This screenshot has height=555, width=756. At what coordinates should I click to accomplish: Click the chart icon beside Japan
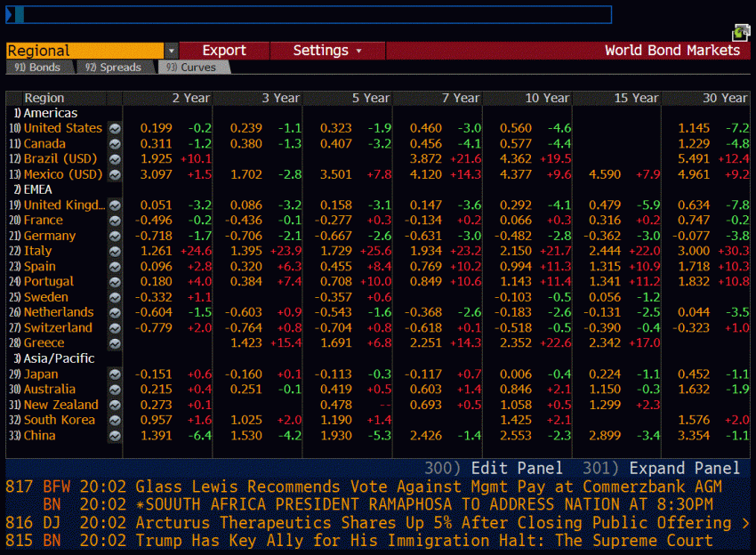tap(115, 374)
